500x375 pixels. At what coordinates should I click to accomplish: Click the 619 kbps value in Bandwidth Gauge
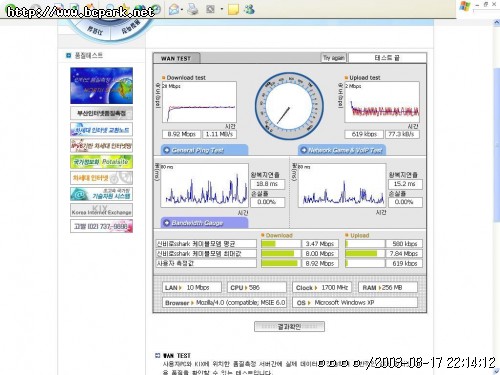point(404,263)
